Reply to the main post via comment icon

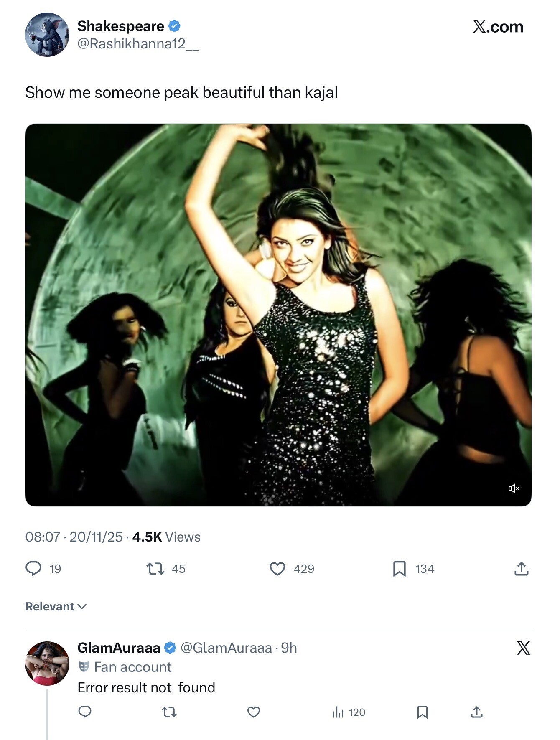pos(33,569)
